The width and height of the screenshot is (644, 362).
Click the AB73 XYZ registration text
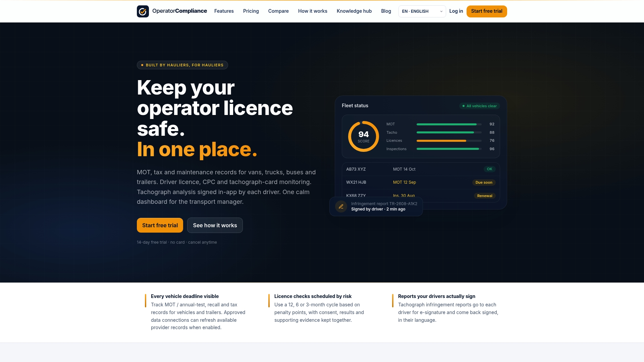(x=356, y=169)
